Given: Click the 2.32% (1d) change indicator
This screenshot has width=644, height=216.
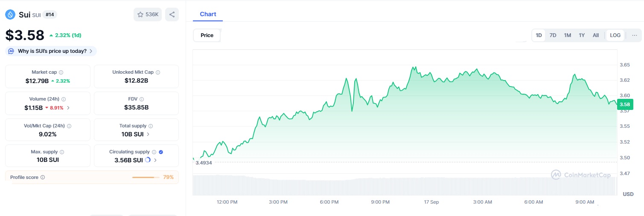Looking at the screenshot, I should click(x=65, y=35).
